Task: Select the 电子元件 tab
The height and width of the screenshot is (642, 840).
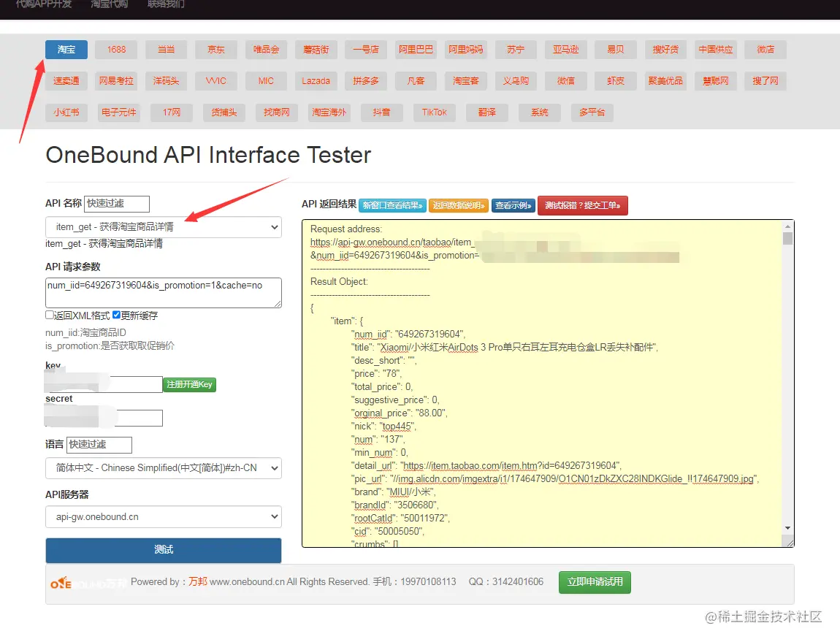Action: (119, 112)
